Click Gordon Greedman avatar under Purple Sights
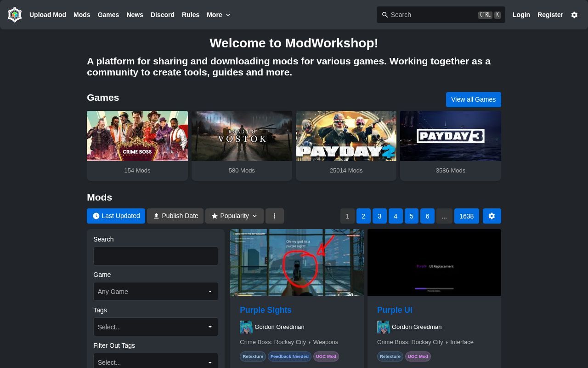Screen dimensions: 588x368 (246, 327)
